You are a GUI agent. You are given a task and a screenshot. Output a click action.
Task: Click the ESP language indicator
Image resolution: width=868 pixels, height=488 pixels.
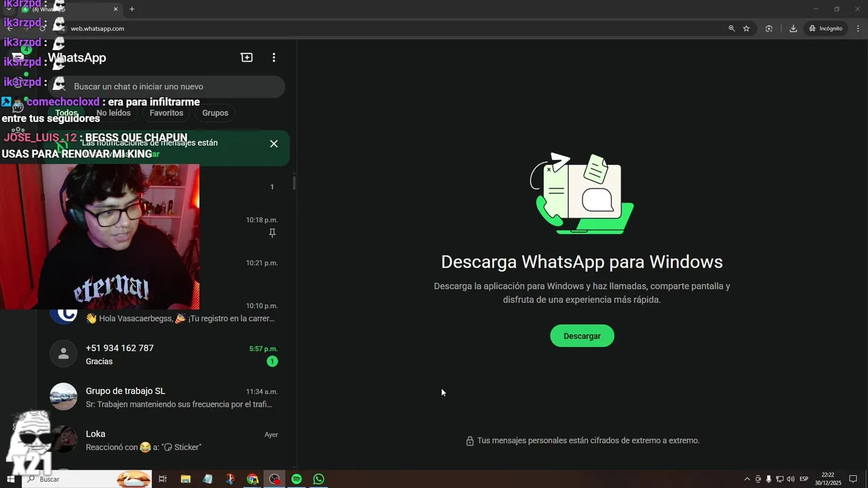pyautogui.click(x=804, y=479)
